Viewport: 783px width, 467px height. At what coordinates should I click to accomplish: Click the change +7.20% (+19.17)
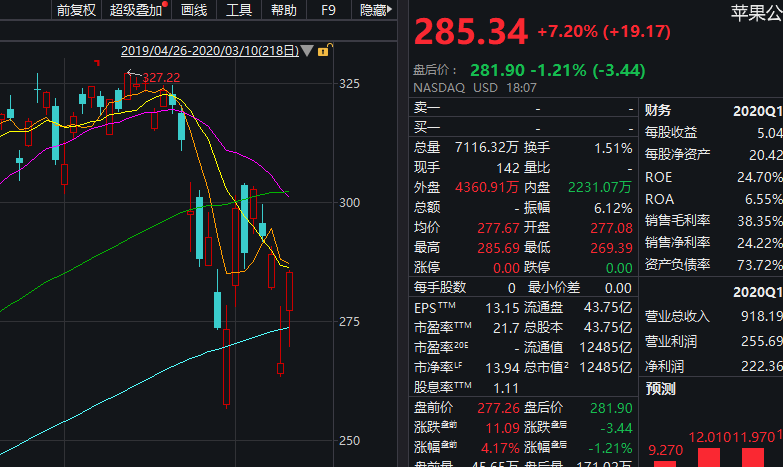pyautogui.click(x=604, y=31)
